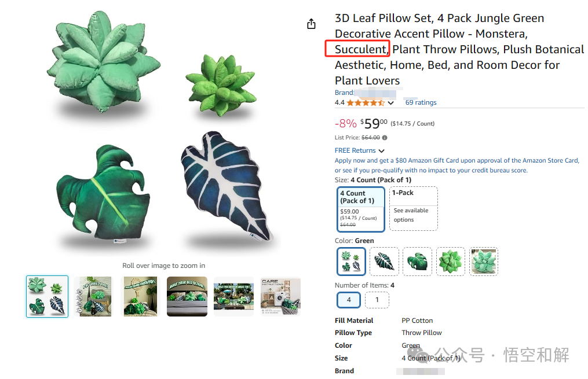Click the share icon beside product title

point(311,24)
